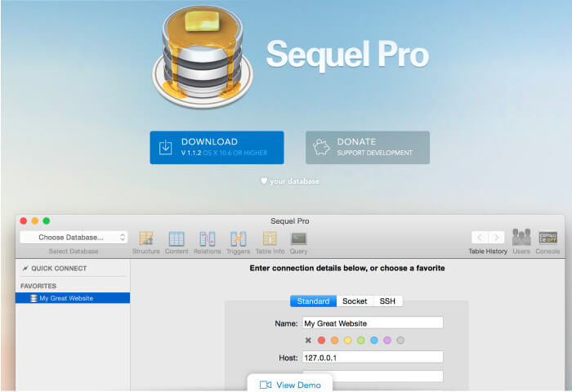Pick the gray favorite color
572x392 pixels.
(x=400, y=341)
